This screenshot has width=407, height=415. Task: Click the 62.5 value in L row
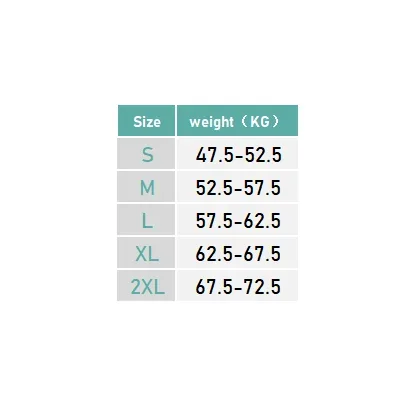(x=262, y=221)
